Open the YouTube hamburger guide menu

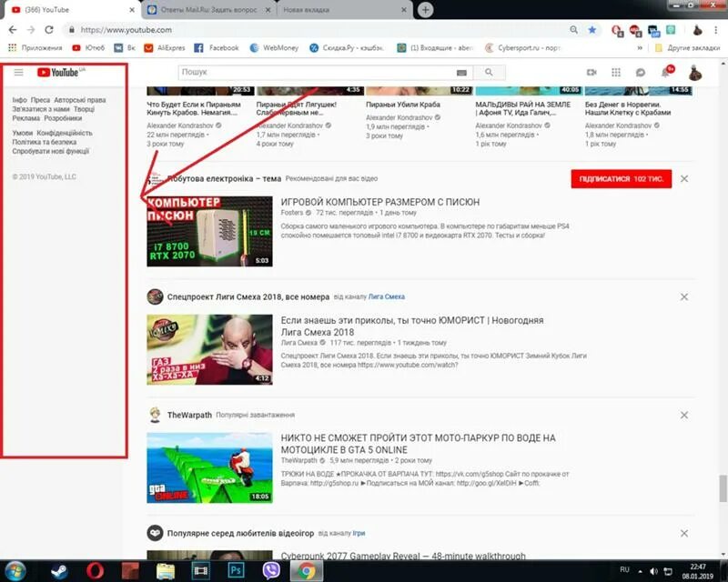18,72
